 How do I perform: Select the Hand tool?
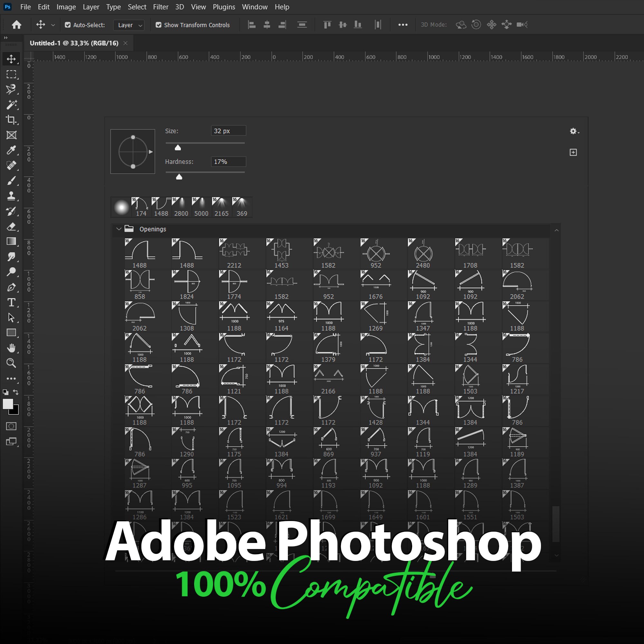(x=11, y=348)
